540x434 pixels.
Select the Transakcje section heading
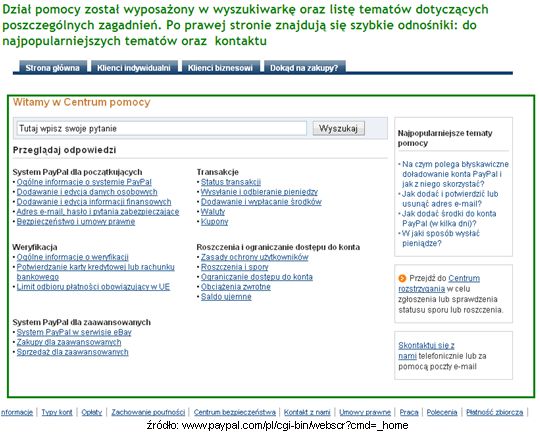point(217,172)
